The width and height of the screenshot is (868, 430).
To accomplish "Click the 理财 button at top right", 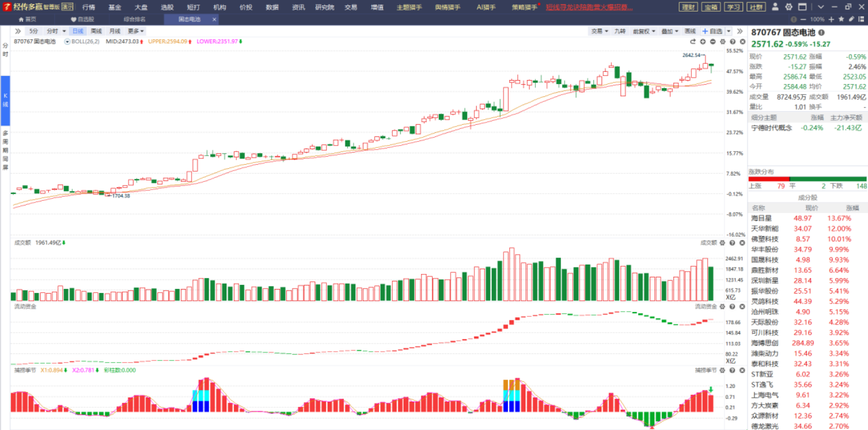I will pos(688,8).
